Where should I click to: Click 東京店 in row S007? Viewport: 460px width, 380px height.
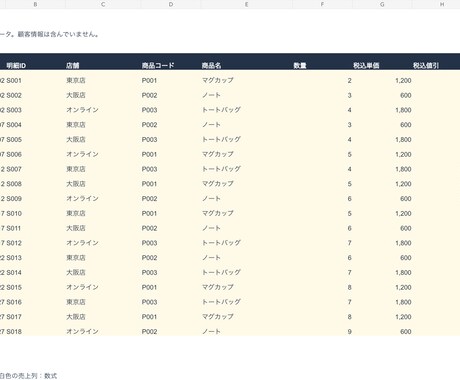[x=76, y=169]
